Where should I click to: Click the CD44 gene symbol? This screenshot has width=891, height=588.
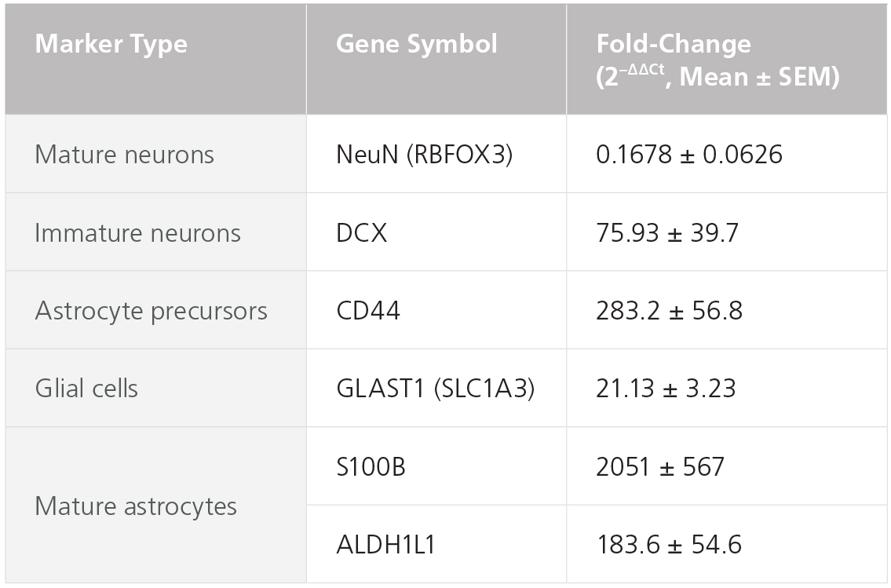pos(368,310)
